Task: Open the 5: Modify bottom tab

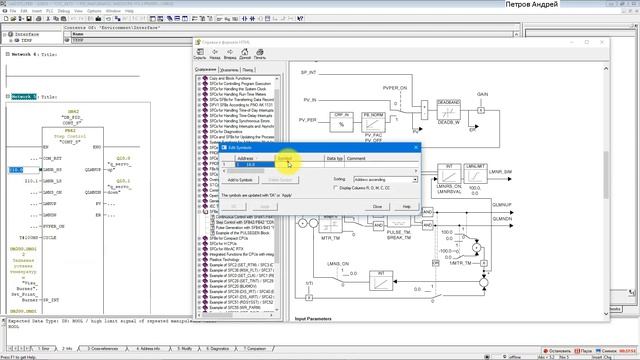Action: coord(184,349)
